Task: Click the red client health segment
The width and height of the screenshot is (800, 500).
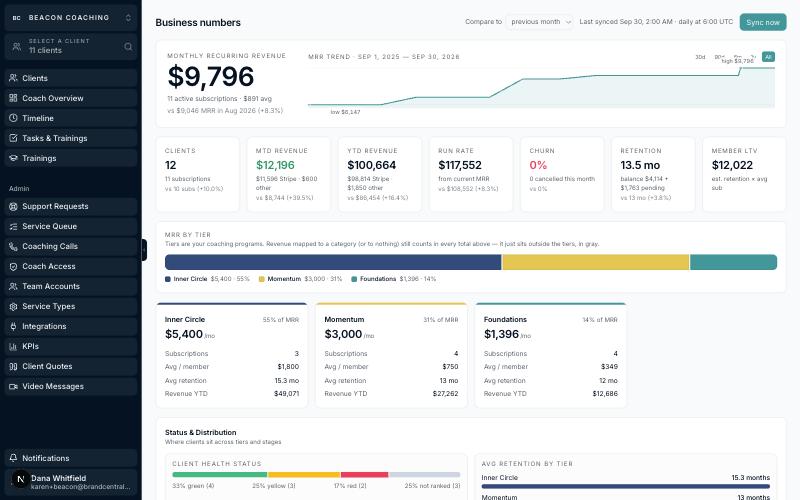Action: 364,475
